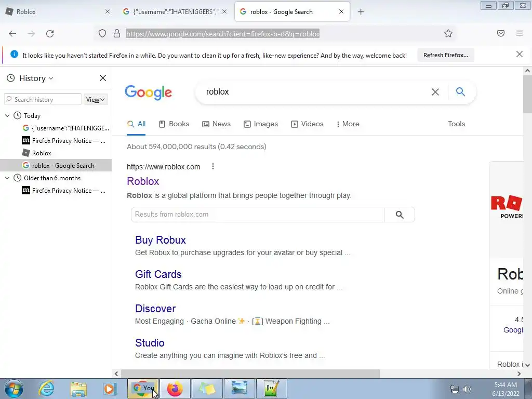Open the search Tools options
Image resolution: width=532 pixels, height=399 pixels.
[x=456, y=124]
